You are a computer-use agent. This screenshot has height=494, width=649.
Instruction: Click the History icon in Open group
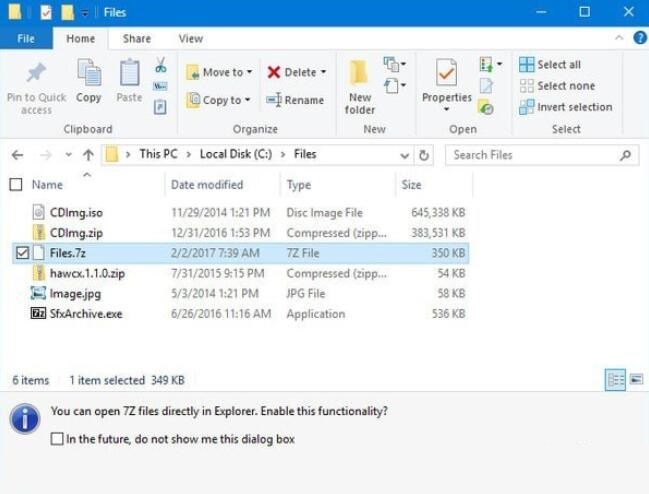[x=486, y=107]
